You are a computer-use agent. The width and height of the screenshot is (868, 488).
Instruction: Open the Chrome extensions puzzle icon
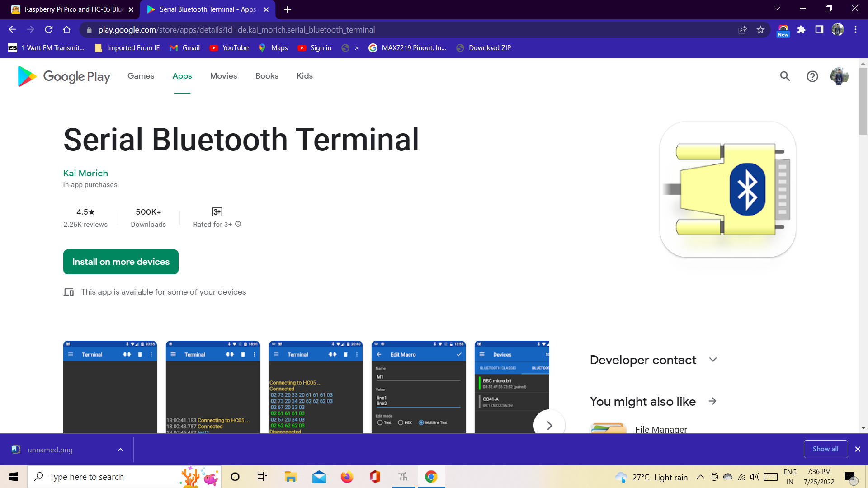[801, 30]
